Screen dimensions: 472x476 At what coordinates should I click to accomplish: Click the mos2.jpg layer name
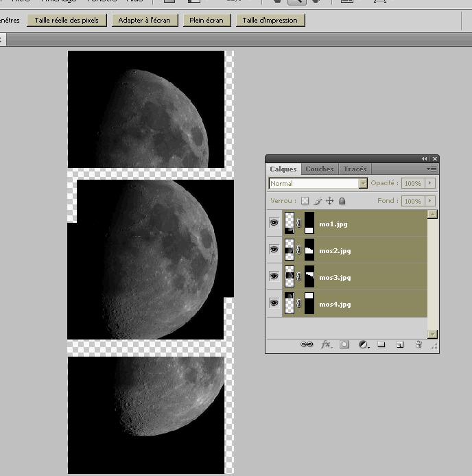click(335, 251)
